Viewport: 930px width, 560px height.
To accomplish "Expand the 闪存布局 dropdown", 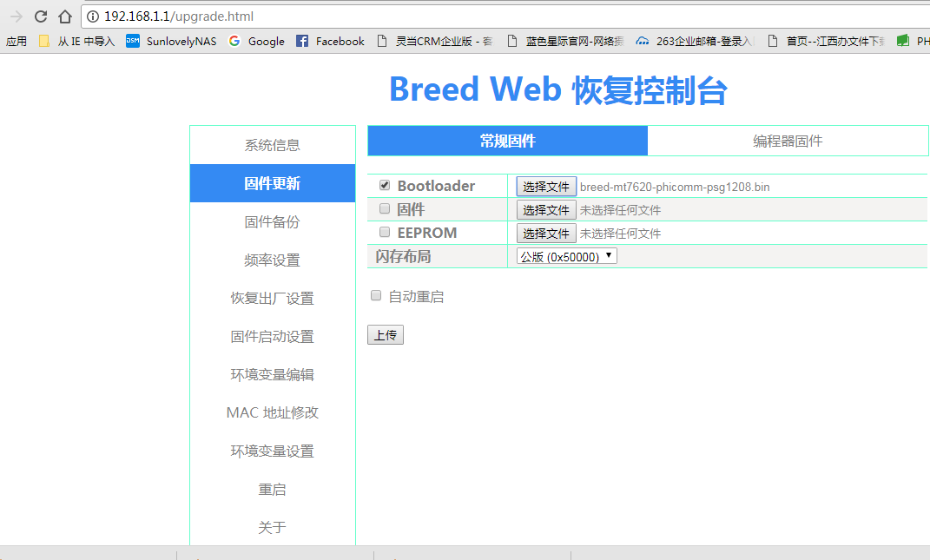I will pos(566,256).
